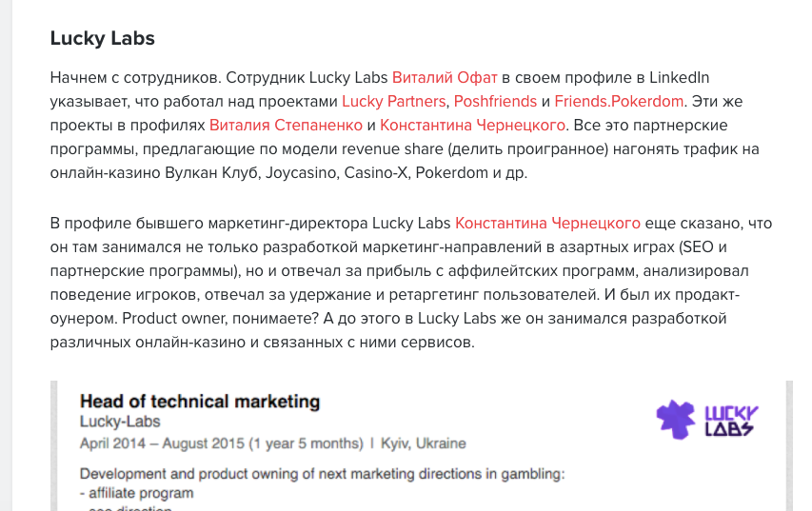Click the Kyiv, Ukraine location text

pyautogui.click(x=424, y=443)
